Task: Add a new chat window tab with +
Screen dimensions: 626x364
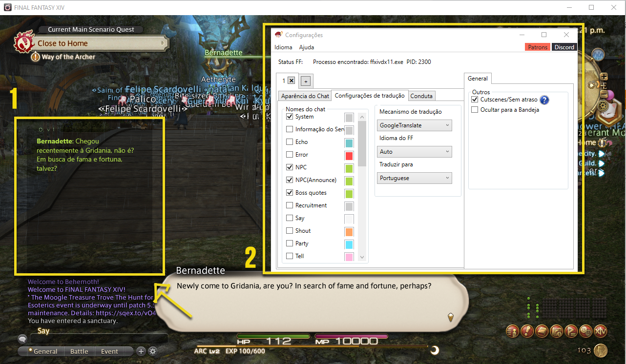Action: (306, 81)
